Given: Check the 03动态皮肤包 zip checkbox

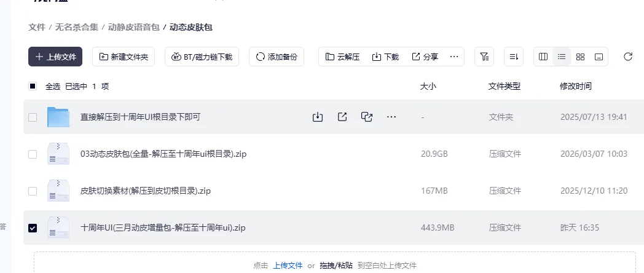Looking at the screenshot, I should click(x=33, y=154).
